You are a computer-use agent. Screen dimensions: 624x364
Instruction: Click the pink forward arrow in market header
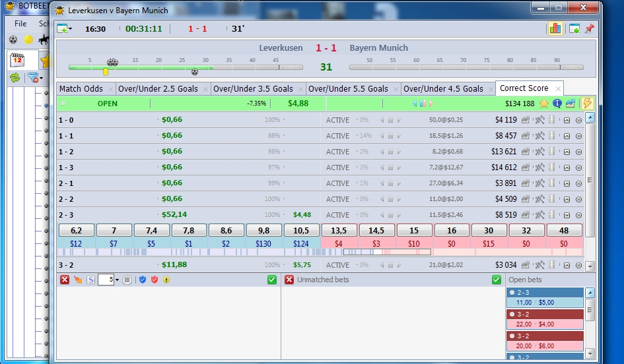tap(431, 104)
